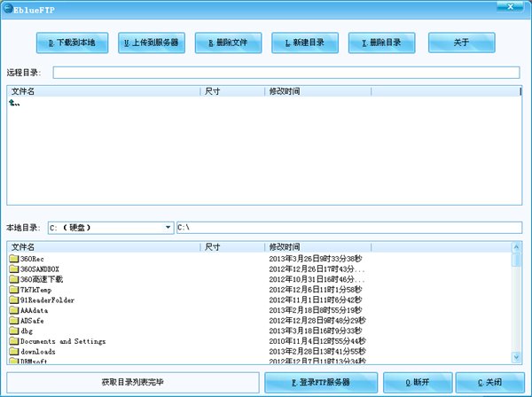Select the 360SANDBOX folder icon
The width and height of the screenshot is (532, 397).
pos(14,269)
